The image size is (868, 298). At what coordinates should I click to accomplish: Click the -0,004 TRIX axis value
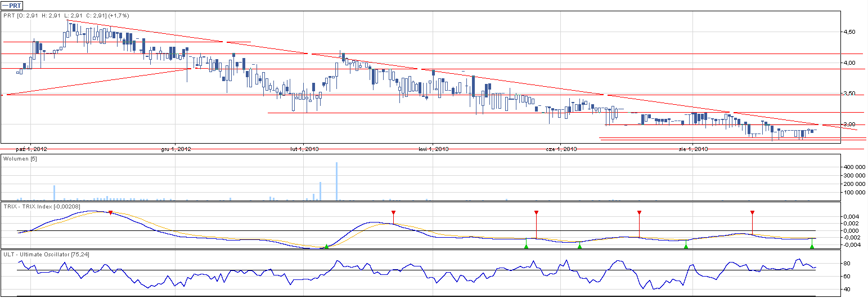(x=851, y=244)
